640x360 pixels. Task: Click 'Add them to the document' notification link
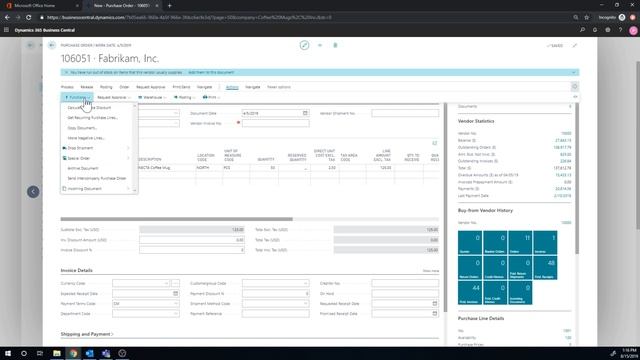(211, 72)
